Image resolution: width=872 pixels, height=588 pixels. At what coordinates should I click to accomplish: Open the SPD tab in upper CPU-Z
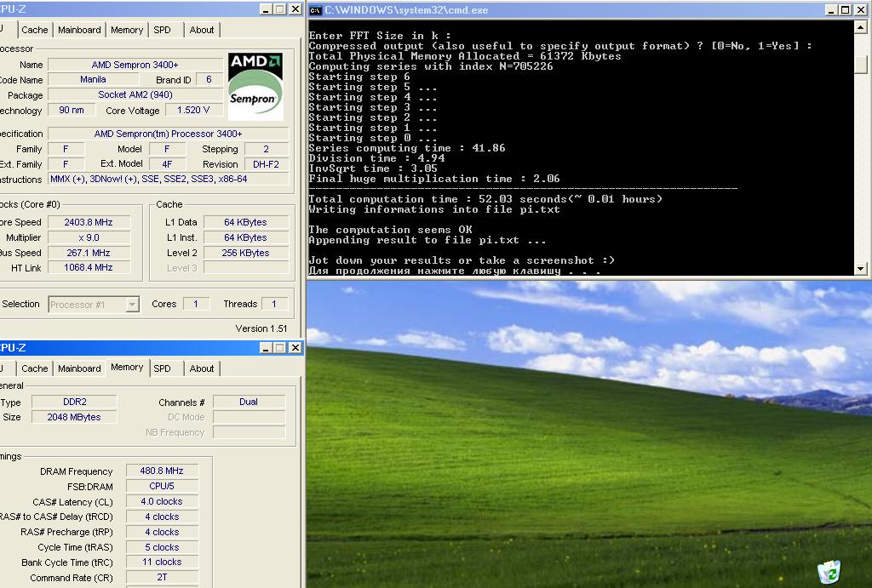click(163, 30)
